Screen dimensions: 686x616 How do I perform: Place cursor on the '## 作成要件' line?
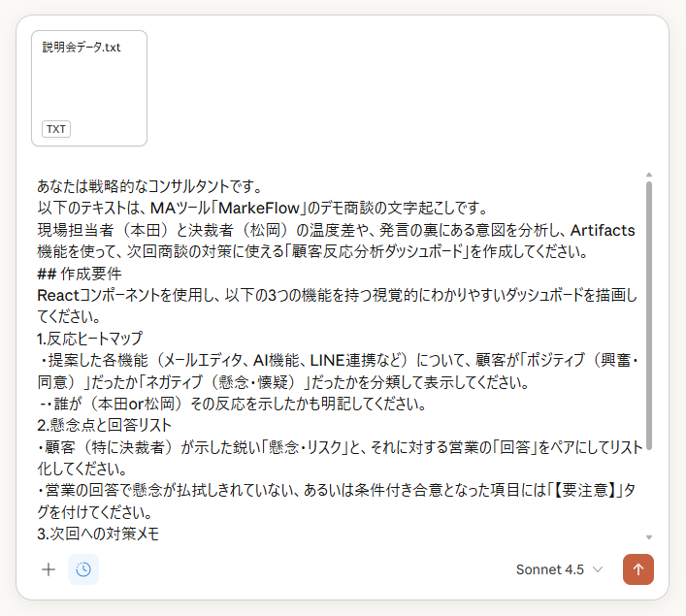[x=80, y=274]
